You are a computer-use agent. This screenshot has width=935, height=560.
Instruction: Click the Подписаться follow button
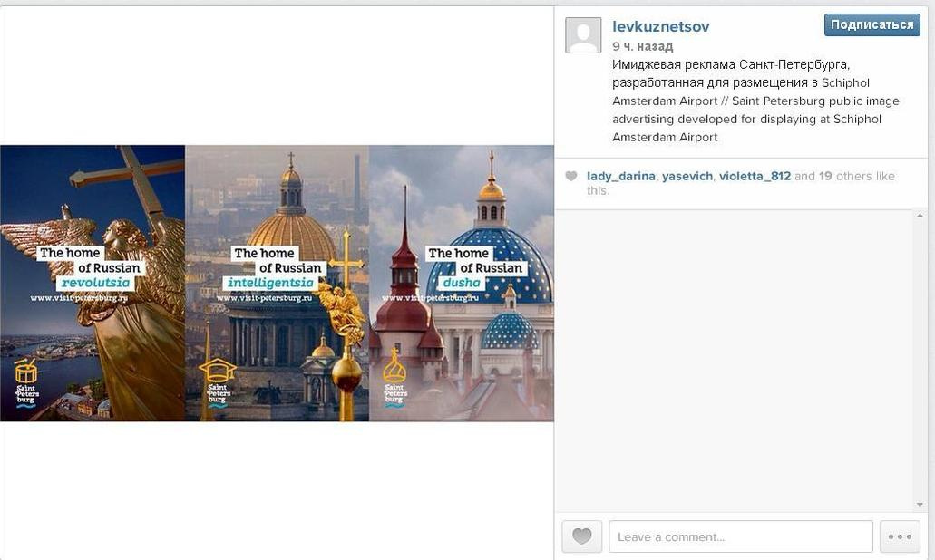pos(872,25)
